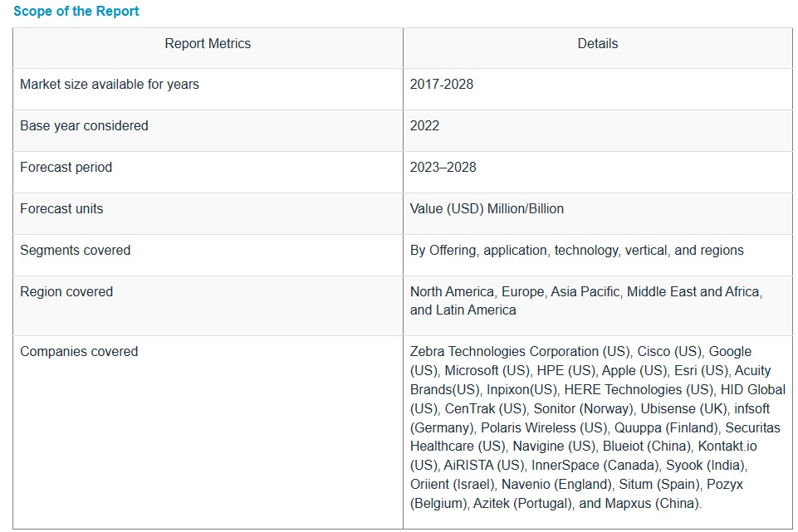Select the base year value "2022"

pos(424,125)
